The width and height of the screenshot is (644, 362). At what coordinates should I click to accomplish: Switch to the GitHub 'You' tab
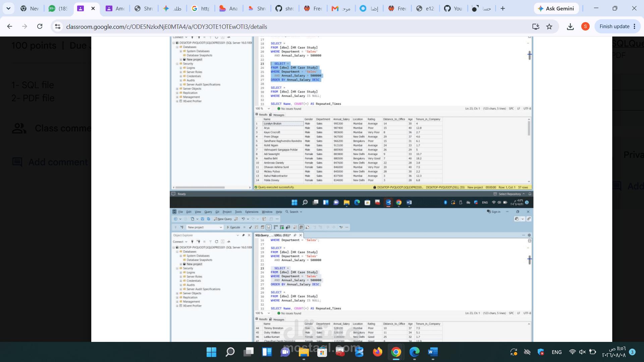pos(453,8)
